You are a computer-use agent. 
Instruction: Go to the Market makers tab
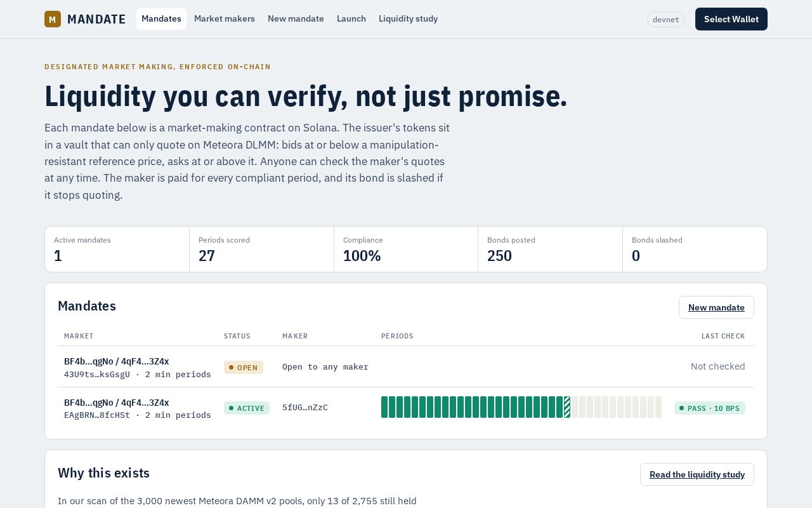click(x=225, y=19)
